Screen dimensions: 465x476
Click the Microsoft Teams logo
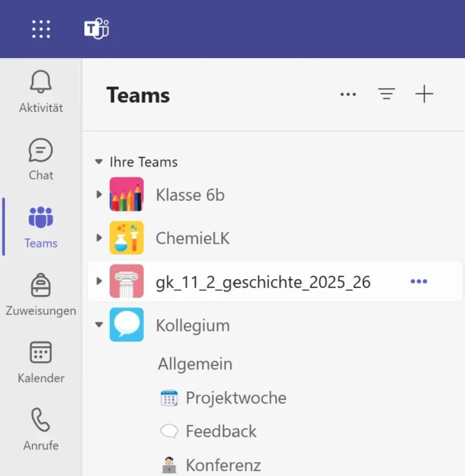click(96, 29)
